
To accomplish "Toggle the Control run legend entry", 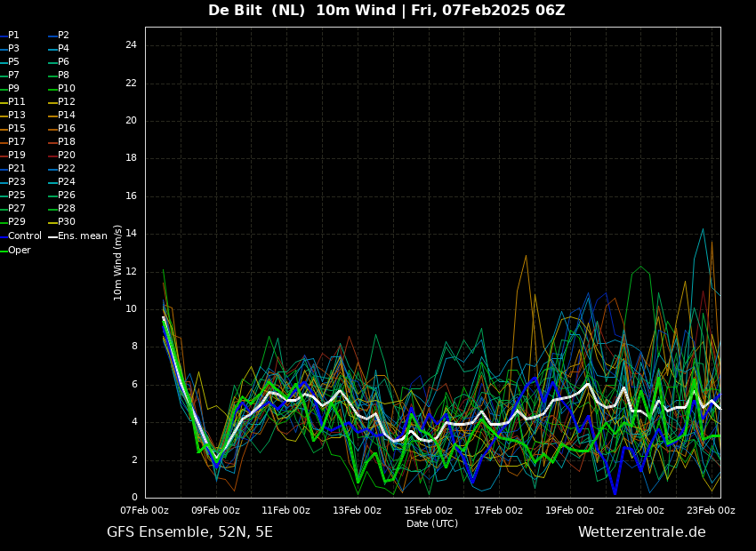I will coord(24,236).
